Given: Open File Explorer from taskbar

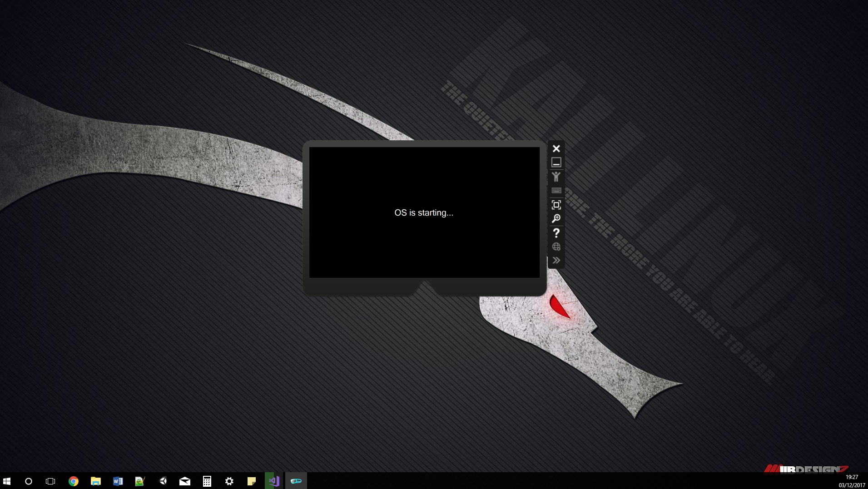Looking at the screenshot, I should 95,481.
